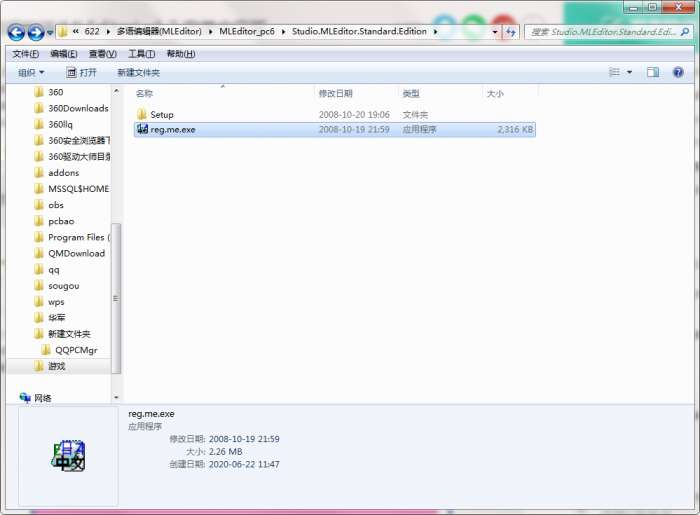Click 2008-10-20 19:06 date of Setup
The image size is (700, 515).
click(354, 115)
